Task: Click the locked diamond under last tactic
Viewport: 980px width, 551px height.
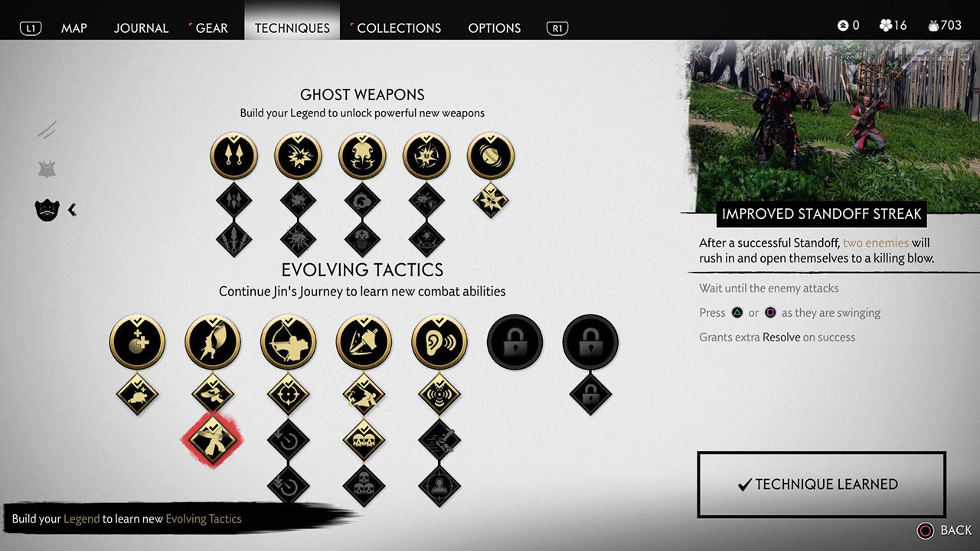Action: click(590, 394)
